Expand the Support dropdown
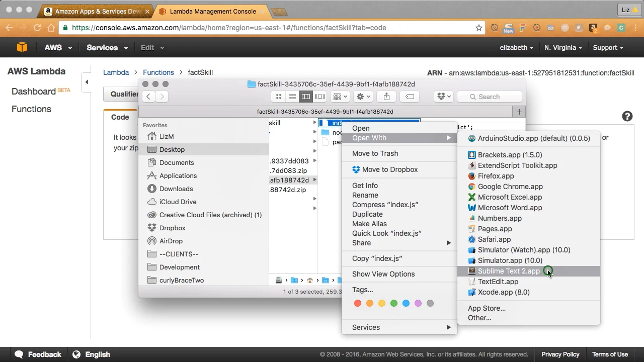Screen dimensions: 644x362 (608, 48)
